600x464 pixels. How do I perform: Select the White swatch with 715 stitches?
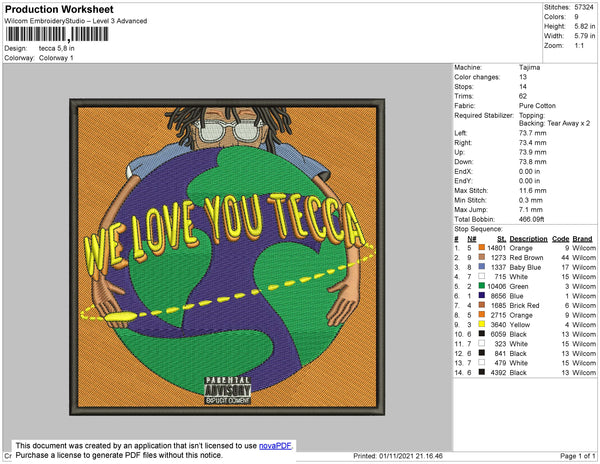tap(482, 277)
